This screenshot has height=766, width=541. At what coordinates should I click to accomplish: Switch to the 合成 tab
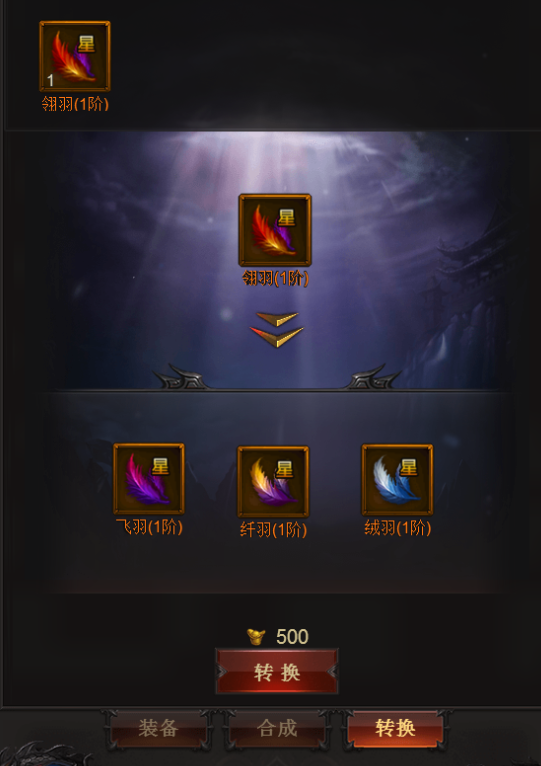(x=277, y=728)
